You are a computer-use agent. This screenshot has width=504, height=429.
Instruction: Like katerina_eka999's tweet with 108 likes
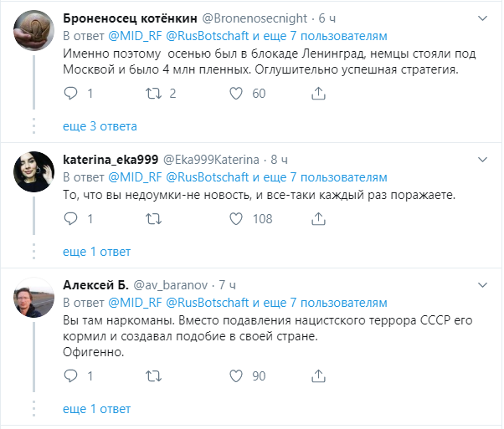236,219
